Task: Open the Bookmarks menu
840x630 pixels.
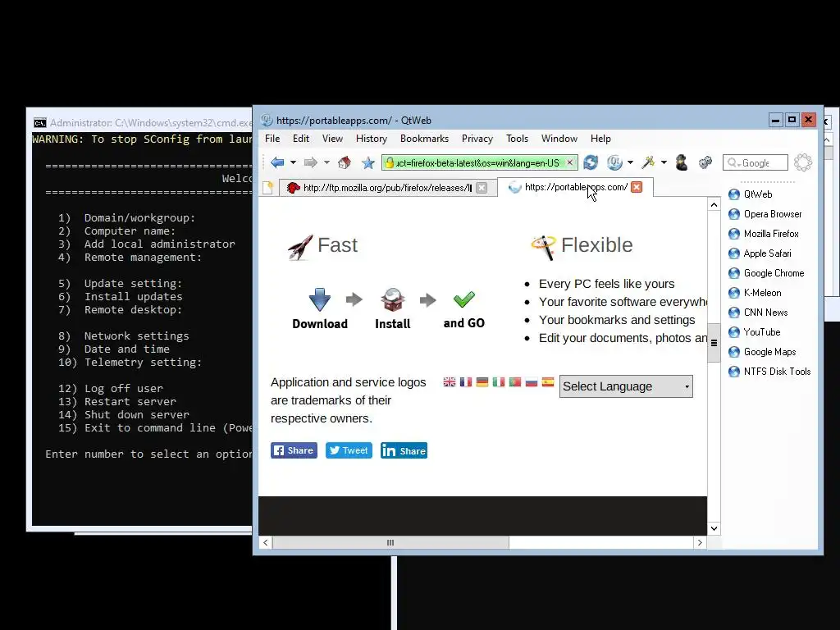Action: [424, 138]
